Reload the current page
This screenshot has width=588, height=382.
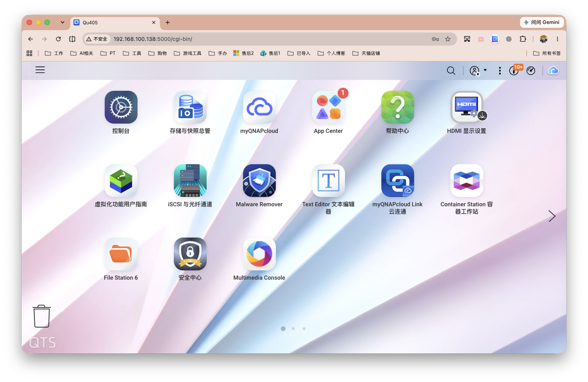(58, 39)
